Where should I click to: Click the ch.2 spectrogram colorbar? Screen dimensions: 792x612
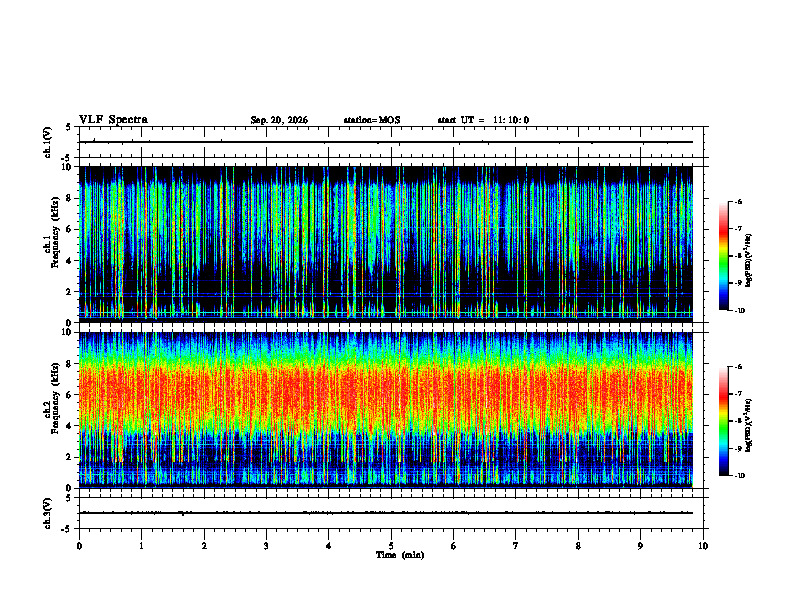(x=723, y=421)
